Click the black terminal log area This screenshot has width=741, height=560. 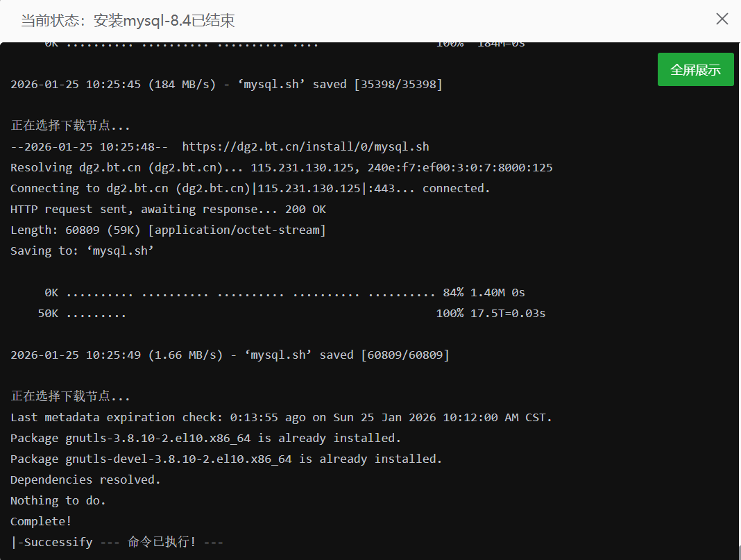coord(347,312)
